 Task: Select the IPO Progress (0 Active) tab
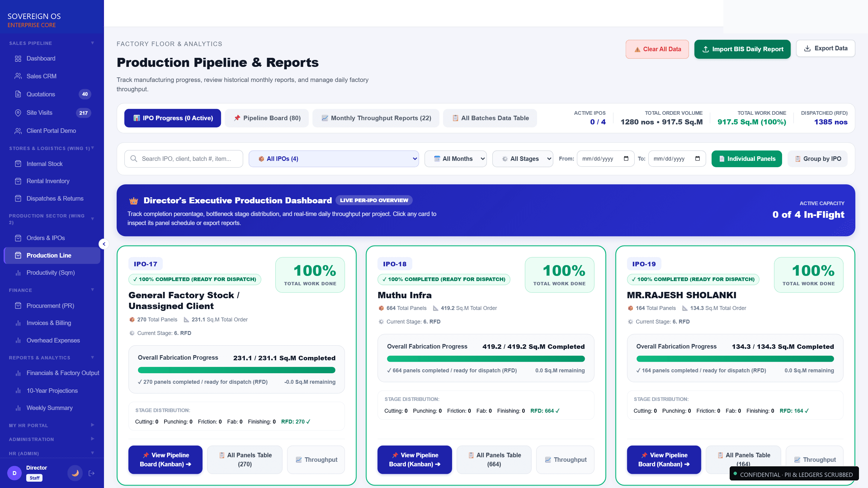(172, 118)
